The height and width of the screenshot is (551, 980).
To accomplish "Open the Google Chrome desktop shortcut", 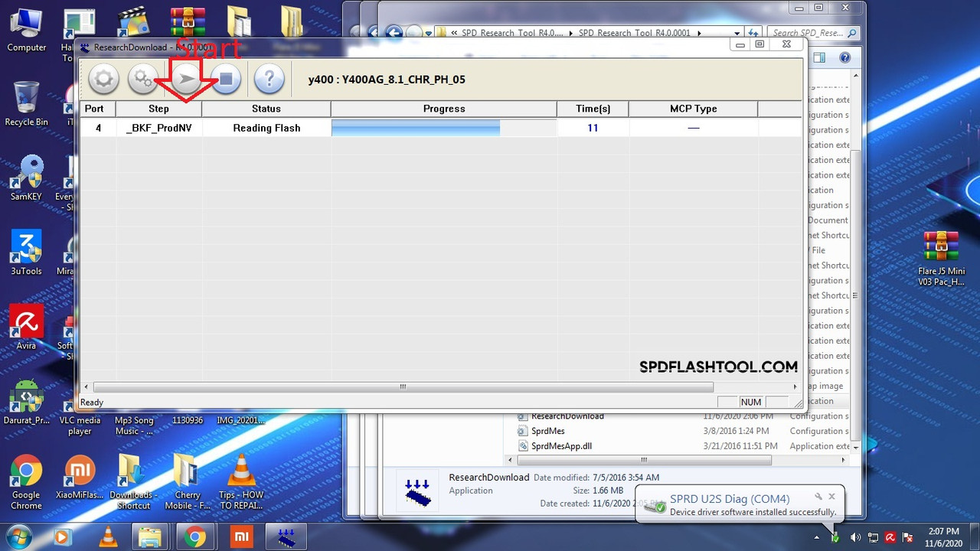I will click(27, 482).
